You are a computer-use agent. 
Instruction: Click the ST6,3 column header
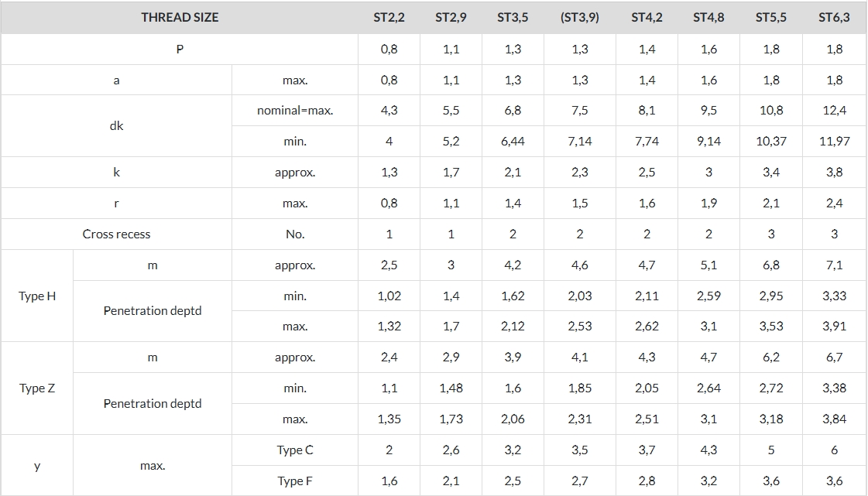coord(834,18)
